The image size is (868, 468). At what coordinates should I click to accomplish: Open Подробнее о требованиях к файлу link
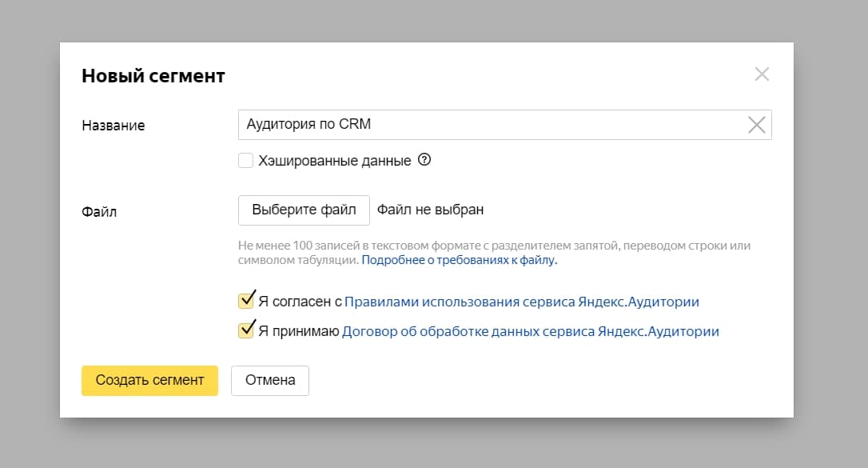tap(458, 259)
